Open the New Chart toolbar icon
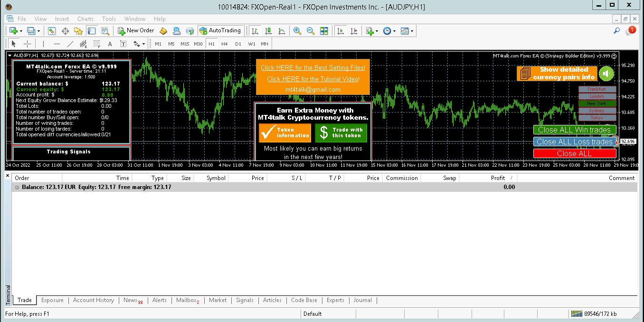This screenshot has width=644, height=322. [x=13, y=31]
